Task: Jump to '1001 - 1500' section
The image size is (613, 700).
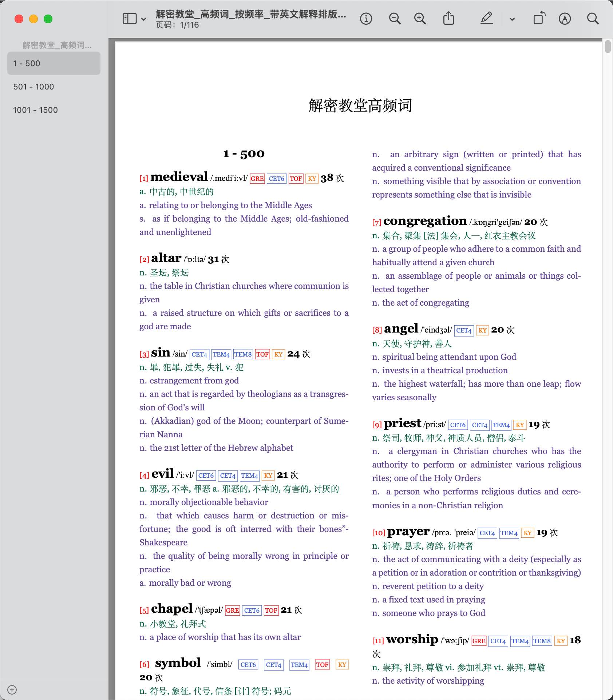Action: (54, 110)
